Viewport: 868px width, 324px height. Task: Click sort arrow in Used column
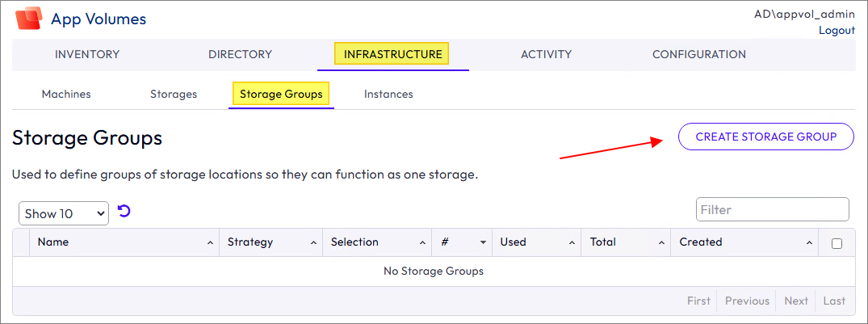[572, 243]
